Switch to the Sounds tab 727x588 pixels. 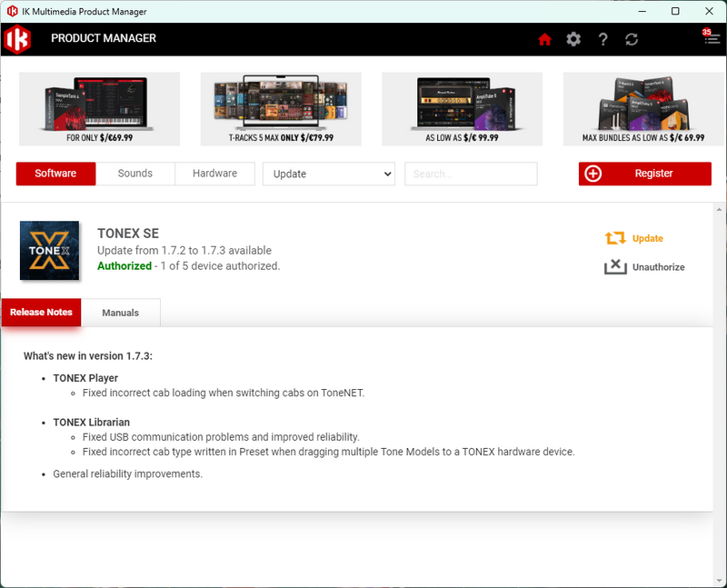tap(134, 174)
